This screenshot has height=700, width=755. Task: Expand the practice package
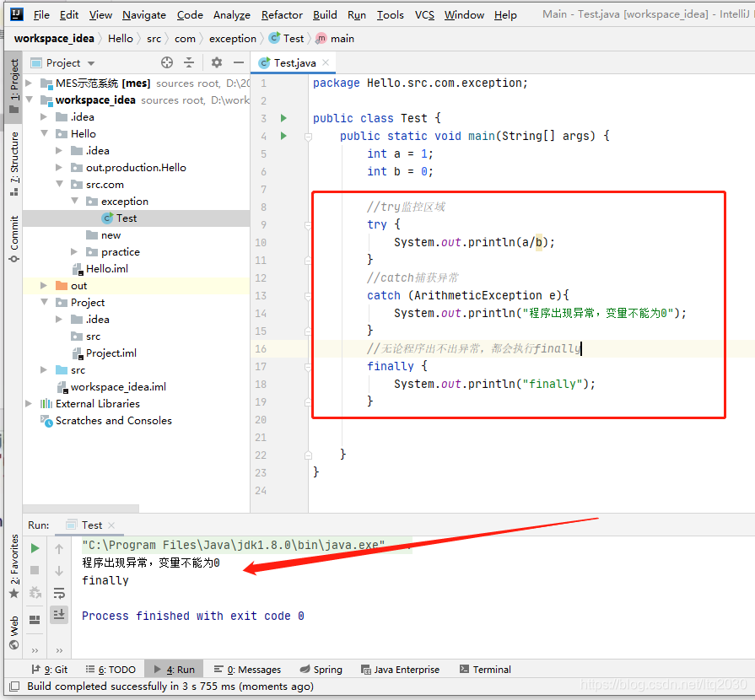coord(73,252)
